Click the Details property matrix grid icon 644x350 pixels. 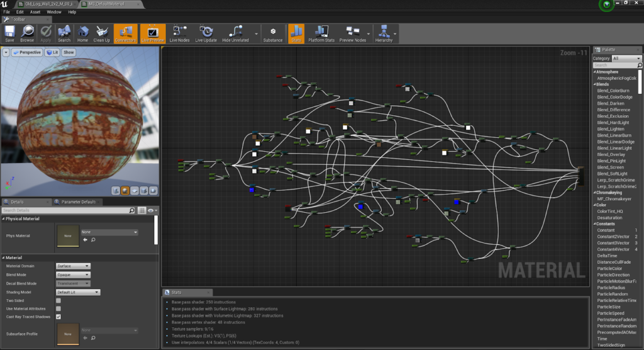tap(142, 210)
